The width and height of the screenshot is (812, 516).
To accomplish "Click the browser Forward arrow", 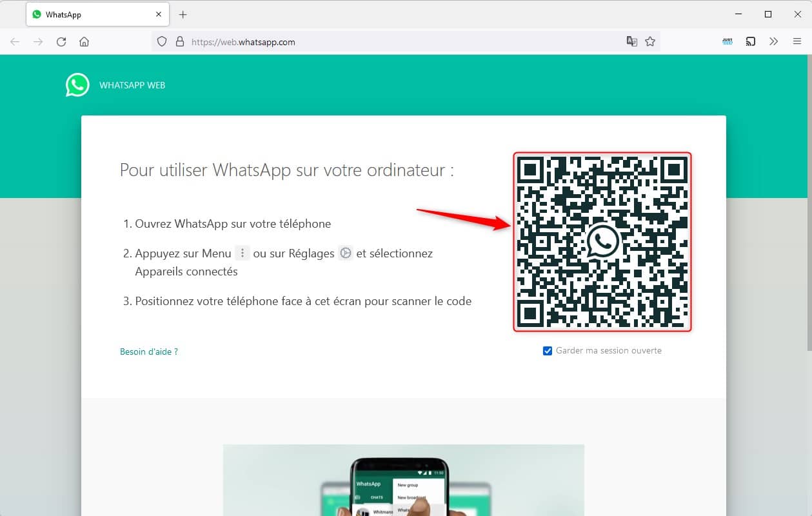I will (x=38, y=42).
